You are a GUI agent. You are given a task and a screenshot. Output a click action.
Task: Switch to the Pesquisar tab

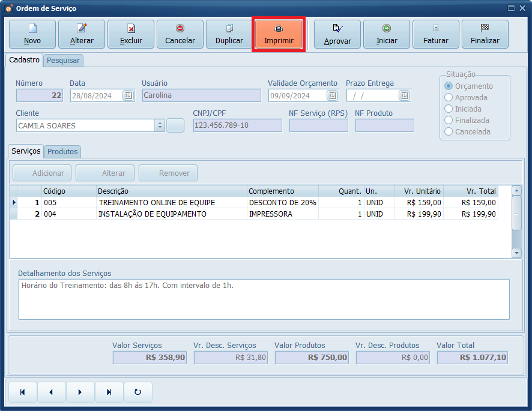point(63,61)
